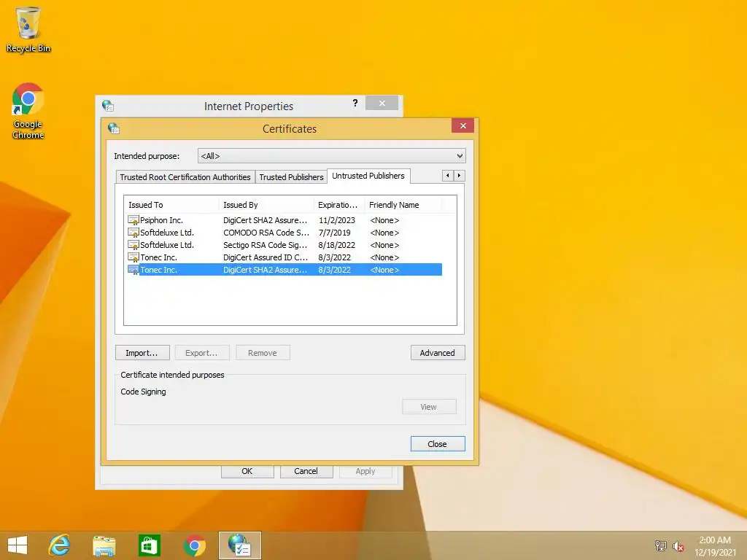The width and height of the screenshot is (747, 560).
Task: Click the muted volume tray icon
Action: click(x=678, y=546)
